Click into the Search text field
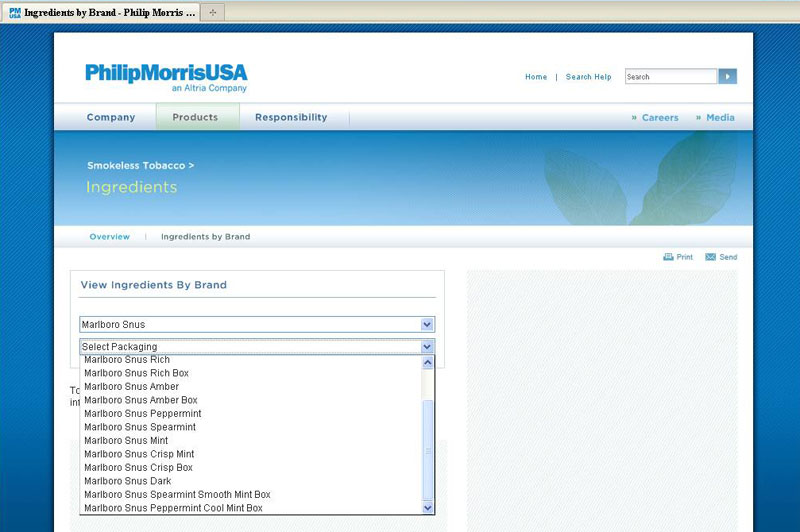Screen dimensions: 800x532 (670, 76)
